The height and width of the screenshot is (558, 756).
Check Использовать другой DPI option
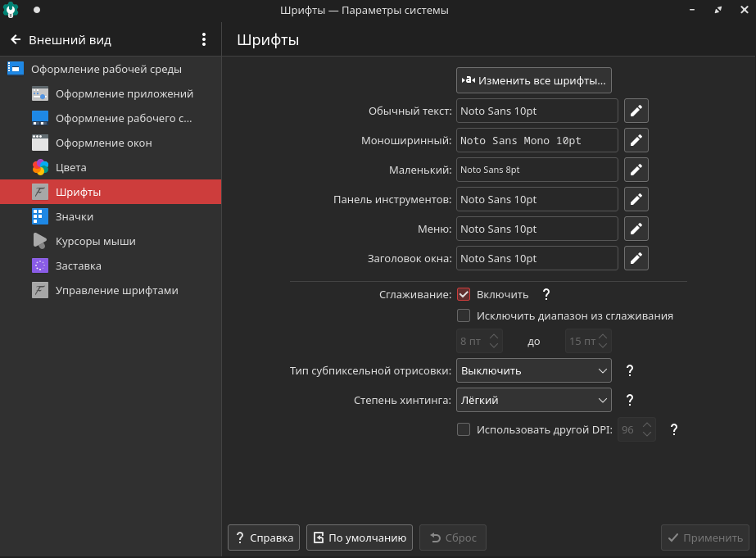[x=464, y=429]
